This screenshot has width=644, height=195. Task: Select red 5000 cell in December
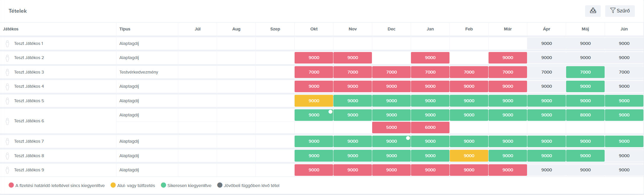(x=391, y=127)
